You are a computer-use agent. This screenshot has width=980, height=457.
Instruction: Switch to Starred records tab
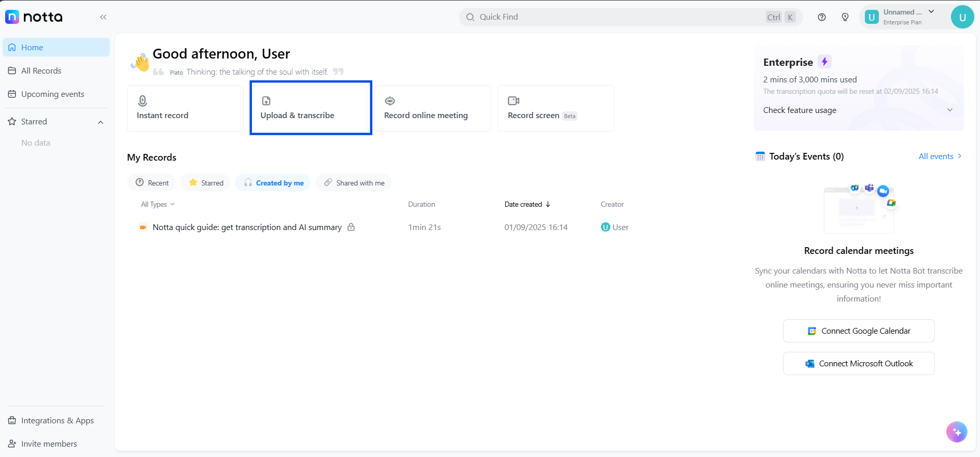206,182
